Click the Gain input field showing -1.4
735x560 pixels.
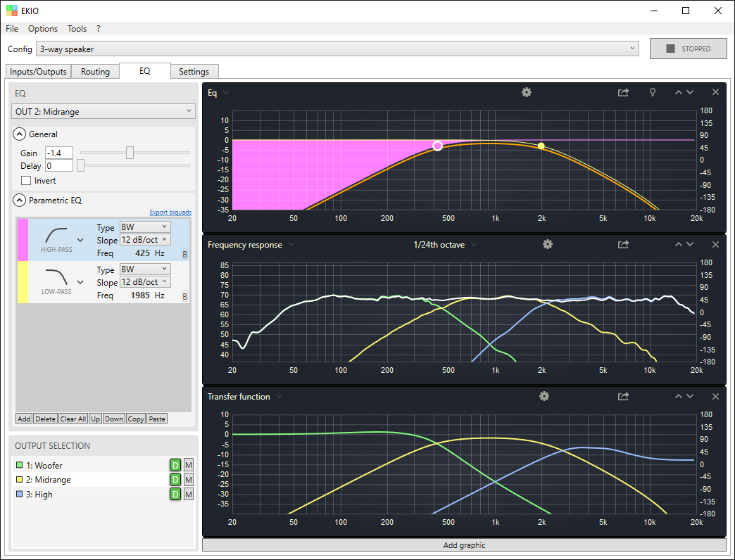coord(59,153)
